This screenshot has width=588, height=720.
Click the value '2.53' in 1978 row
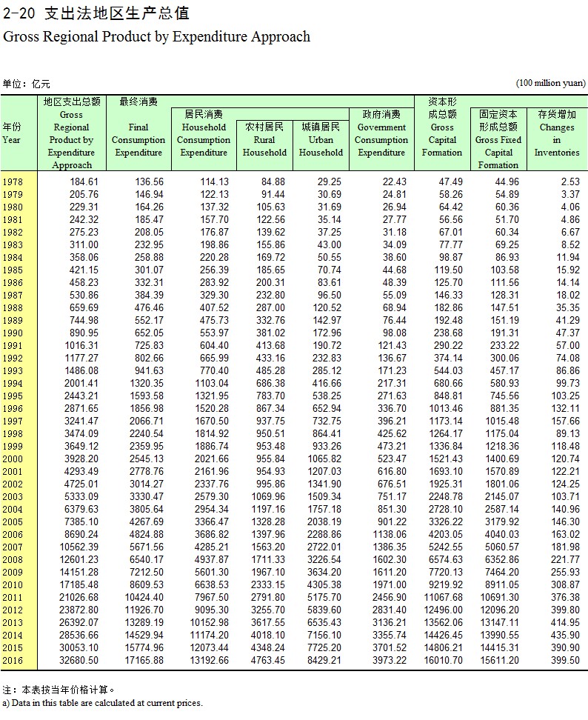(x=570, y=181)
